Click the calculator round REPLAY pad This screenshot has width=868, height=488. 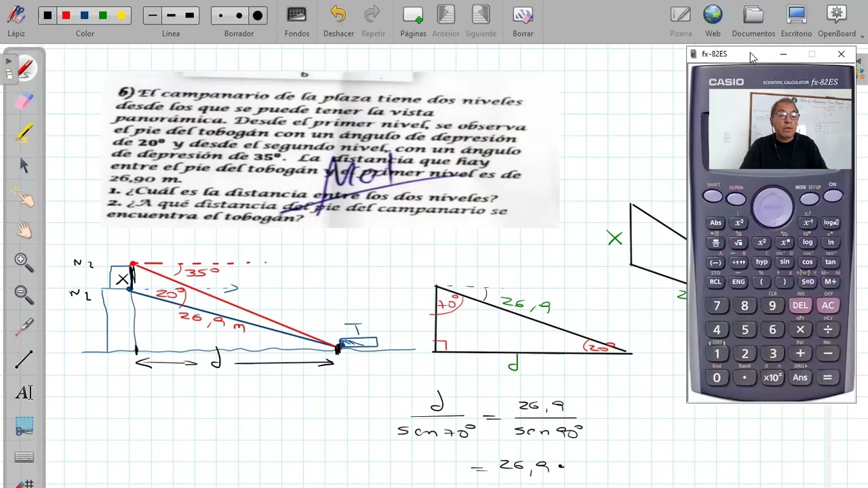772,207
